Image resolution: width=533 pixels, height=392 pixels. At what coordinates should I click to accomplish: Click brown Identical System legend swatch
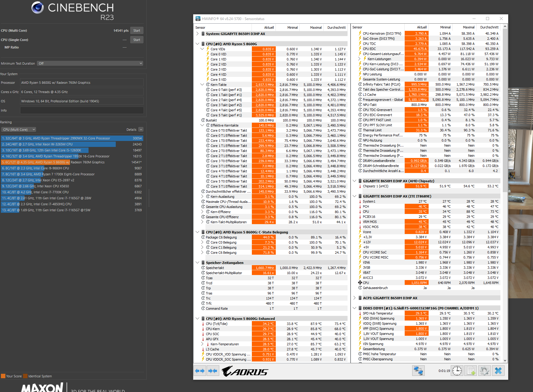click(x=25, y=376)
